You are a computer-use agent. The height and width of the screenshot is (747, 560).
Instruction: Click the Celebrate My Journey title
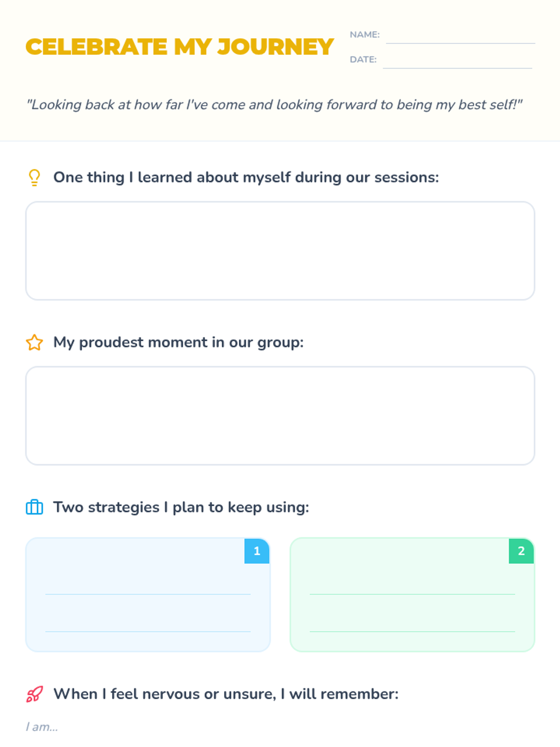[180, 47]
